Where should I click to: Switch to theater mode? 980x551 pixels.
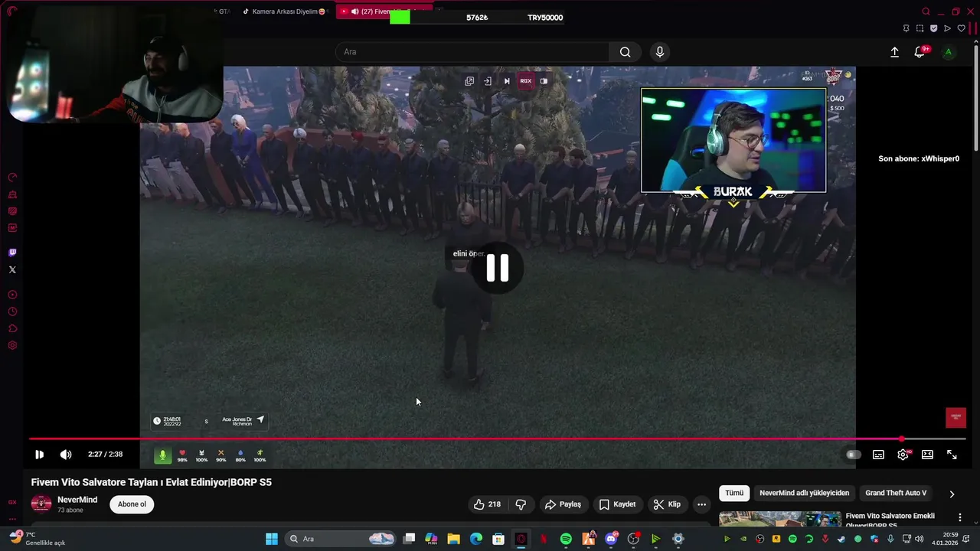pos(927,455)
